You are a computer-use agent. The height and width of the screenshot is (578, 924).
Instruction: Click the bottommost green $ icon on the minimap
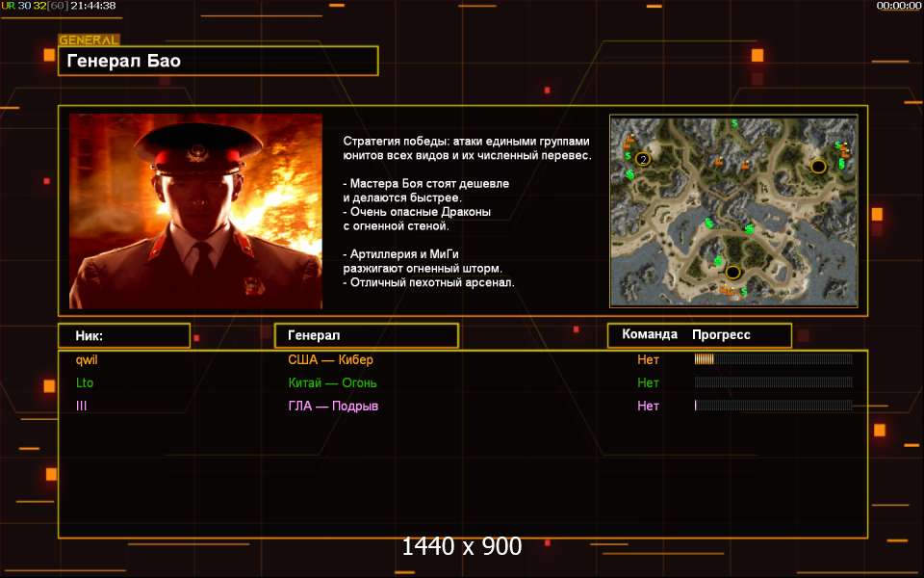(x=744, y=291)
